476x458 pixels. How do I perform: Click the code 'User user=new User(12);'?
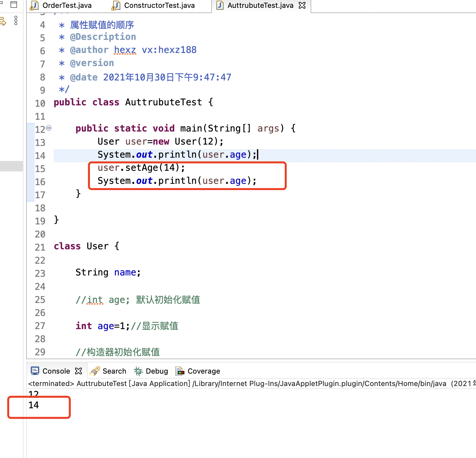click(161, 141)
